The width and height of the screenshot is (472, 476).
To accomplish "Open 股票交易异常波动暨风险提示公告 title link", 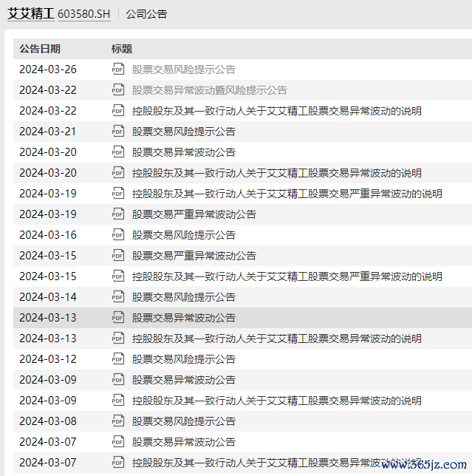I will pyautogui.click(x=209, y=90).
